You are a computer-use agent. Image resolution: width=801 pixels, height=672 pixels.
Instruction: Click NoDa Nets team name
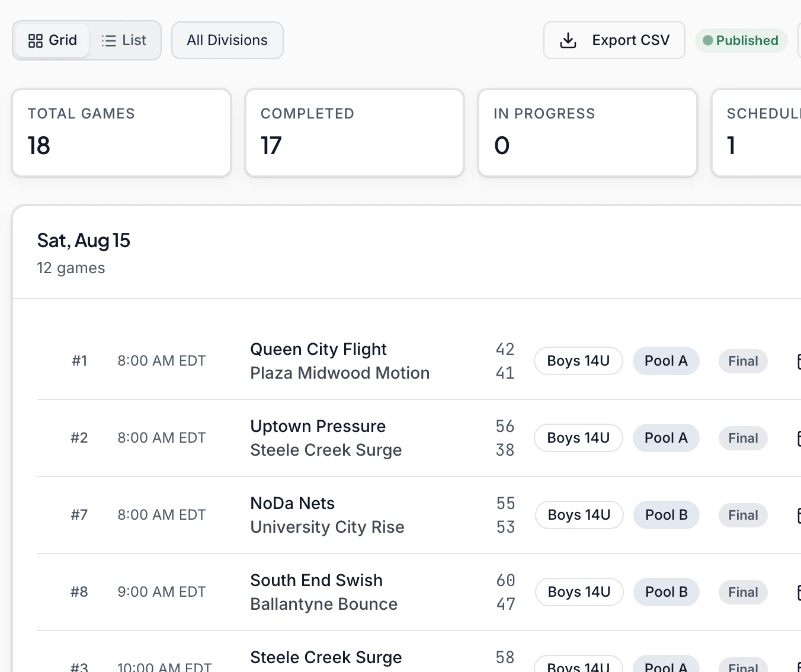[x=292, y=503]
